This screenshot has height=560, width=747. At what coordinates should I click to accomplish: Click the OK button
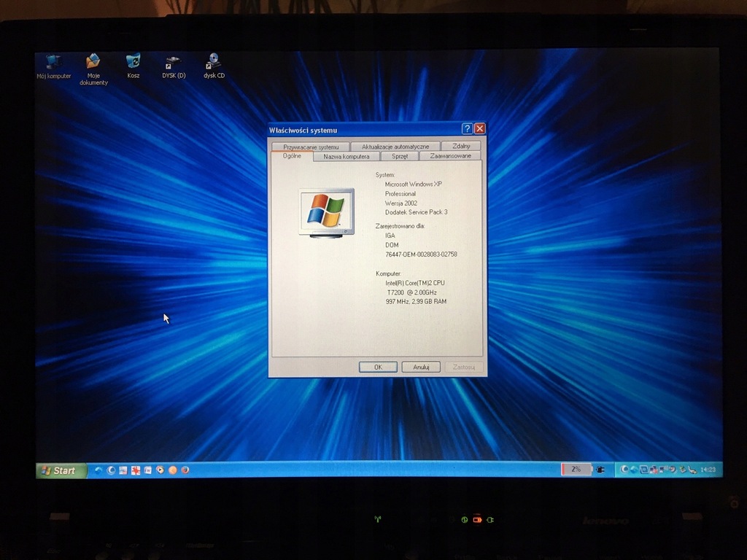pos(378,367)
